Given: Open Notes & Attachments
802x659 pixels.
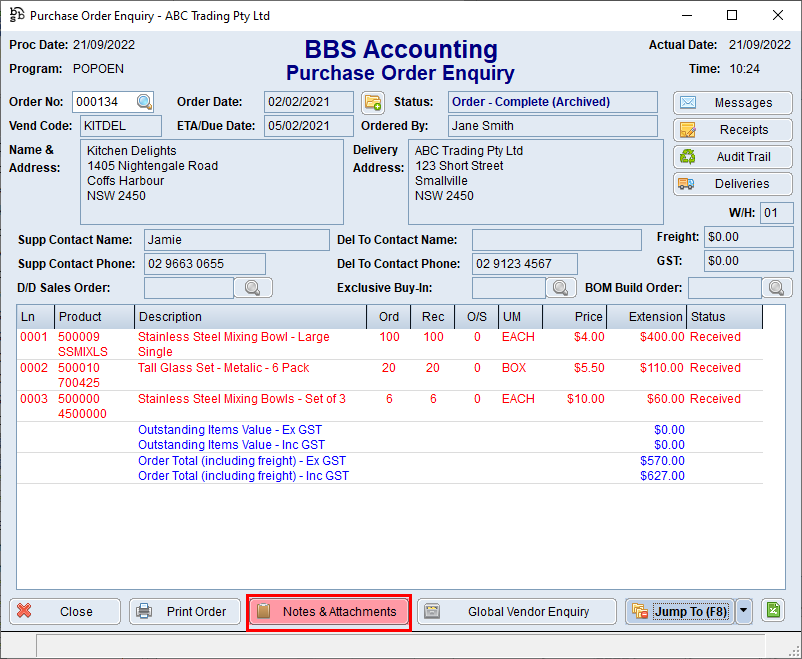Looking at the screenshot, I should (328, 611).
